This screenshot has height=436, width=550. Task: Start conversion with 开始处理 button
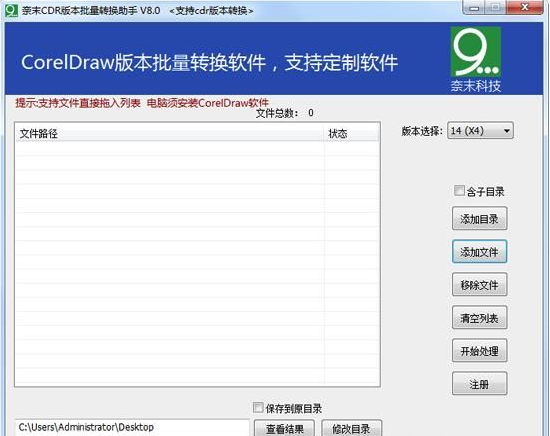coord(479,351)
